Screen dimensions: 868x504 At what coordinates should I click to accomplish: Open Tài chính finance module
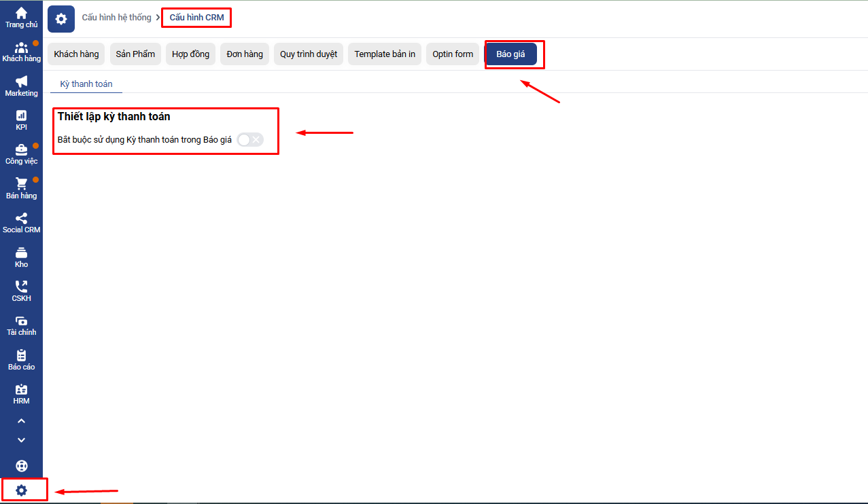coord(21,325)
